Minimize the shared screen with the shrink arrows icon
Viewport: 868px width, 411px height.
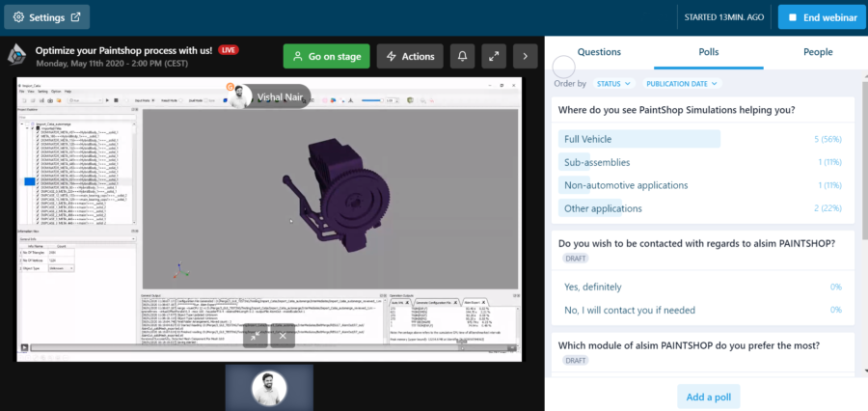point(256,336)
